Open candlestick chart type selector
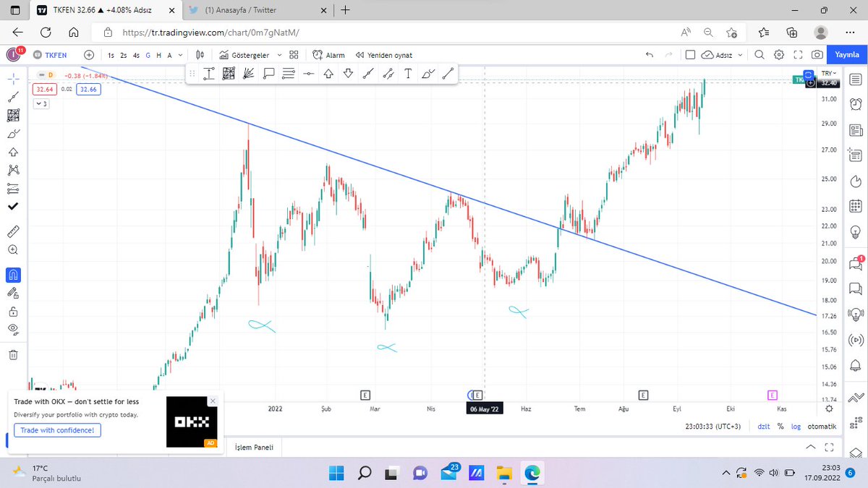This screenshot has width=868, height=488. coord(200,55)
